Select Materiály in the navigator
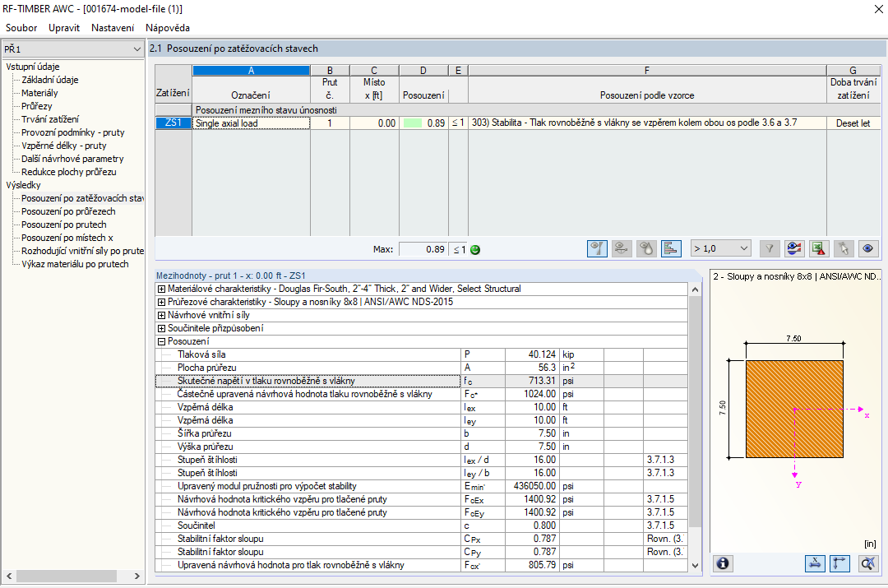The width and height of the screenshot is (888, 588). click(39, 93)
